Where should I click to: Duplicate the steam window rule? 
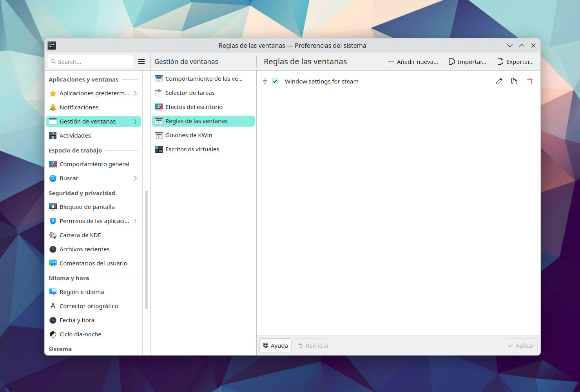coord(514,81)
